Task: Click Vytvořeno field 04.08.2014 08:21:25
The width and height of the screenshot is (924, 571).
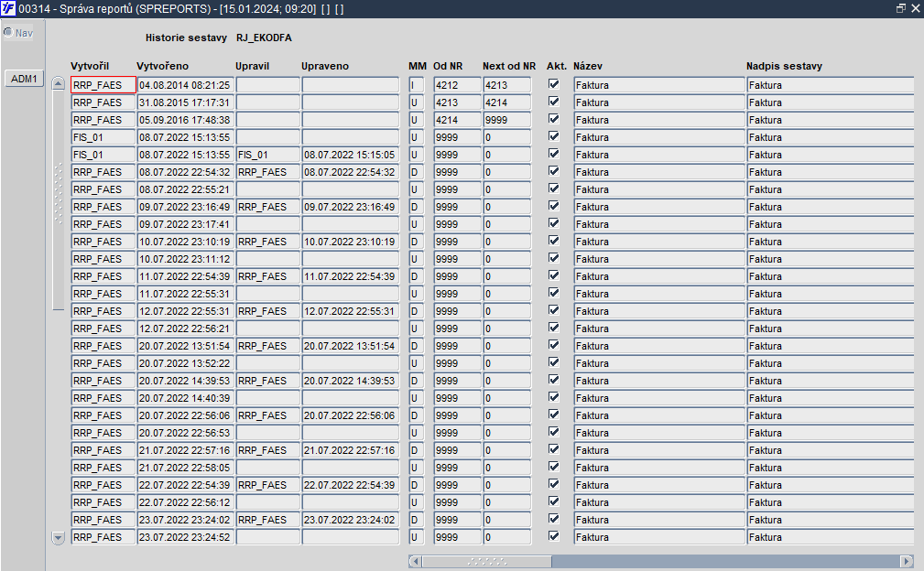Action: 186,85
